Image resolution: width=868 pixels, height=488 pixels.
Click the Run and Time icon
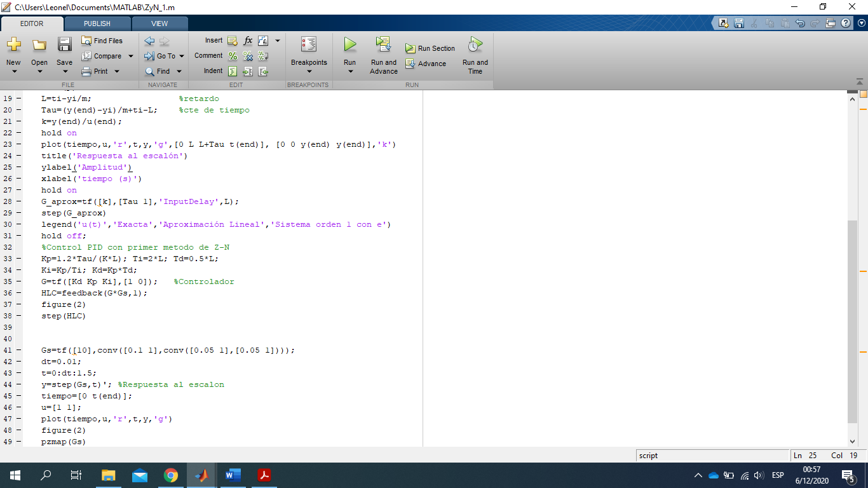[x=475, y=44]
